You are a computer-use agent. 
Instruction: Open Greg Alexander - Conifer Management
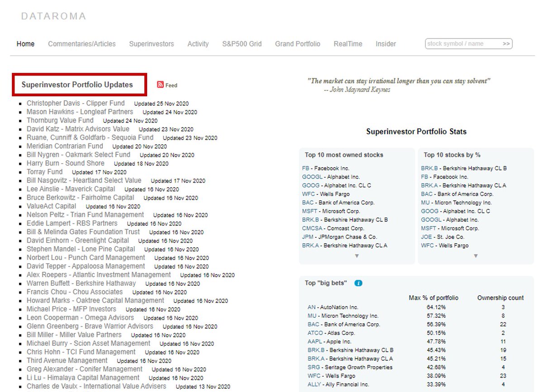coord(85,369)
